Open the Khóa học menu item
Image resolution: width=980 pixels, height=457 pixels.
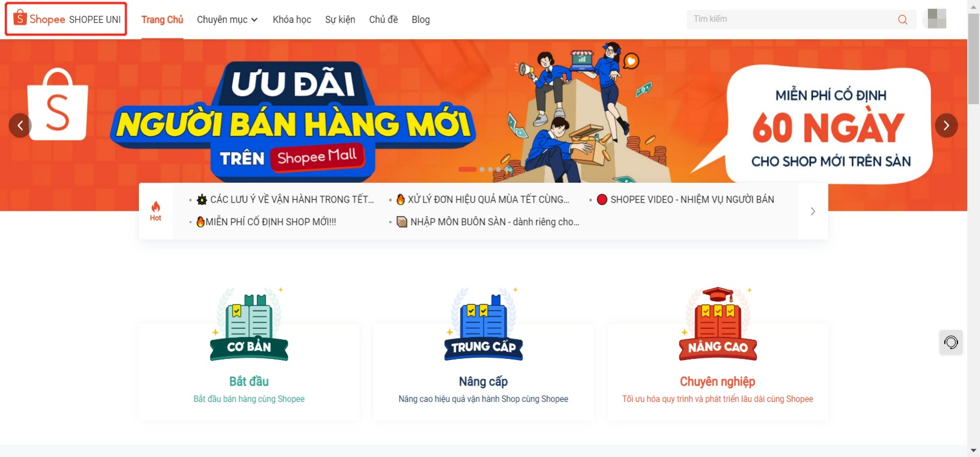[292, 19]
